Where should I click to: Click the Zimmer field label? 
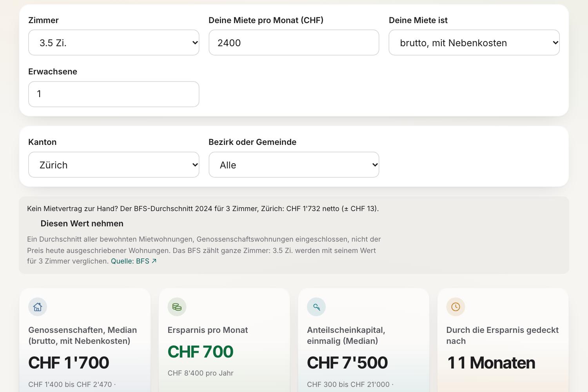(x=44, y=20)
